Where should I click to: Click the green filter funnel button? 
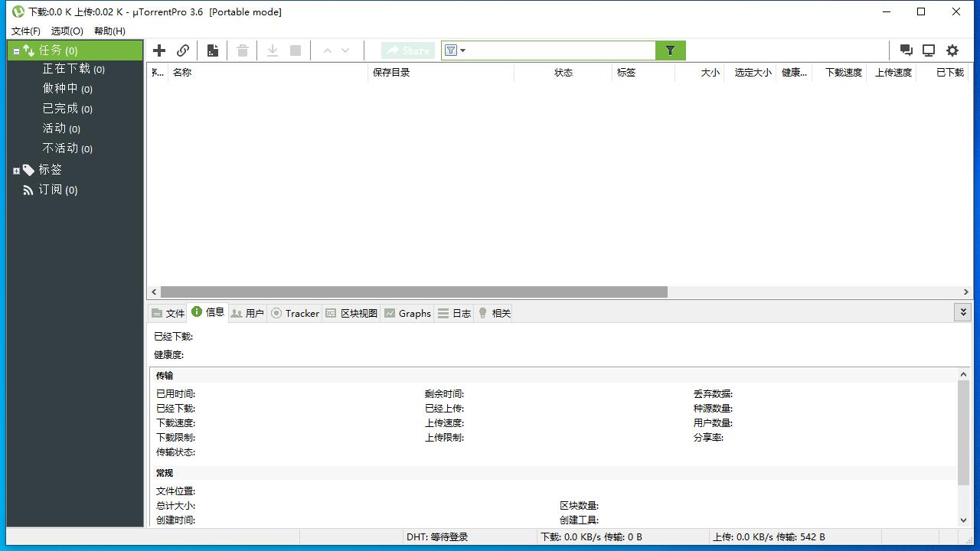(x=670, y=51)
